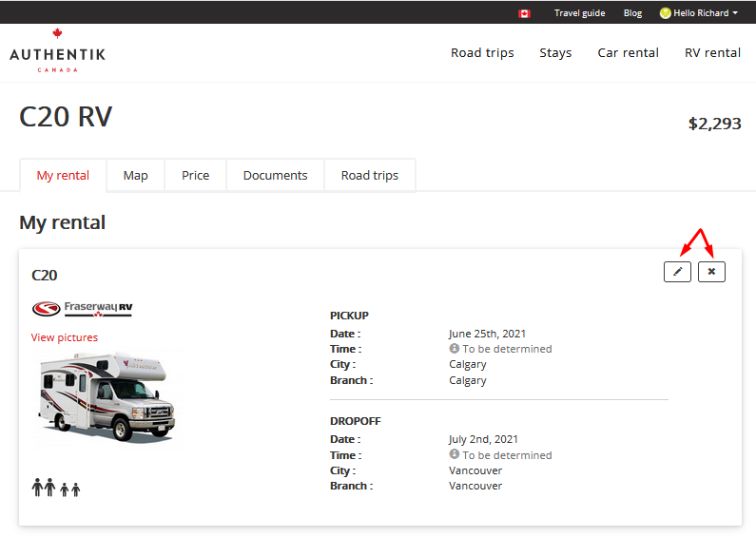Switch to the Price tab
Viewport: 756px width, 537px height.
click(x=195, y=176)
